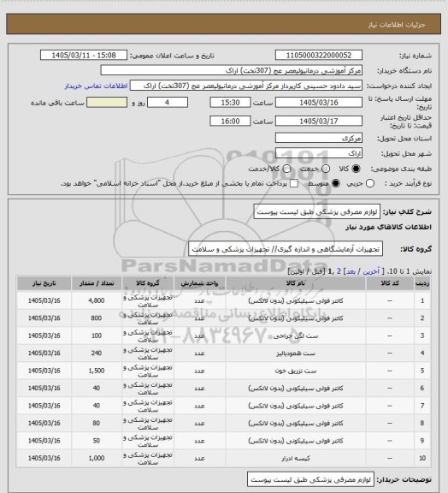
Task: Select ست تزریق خون item name
Action: (296, 371)
